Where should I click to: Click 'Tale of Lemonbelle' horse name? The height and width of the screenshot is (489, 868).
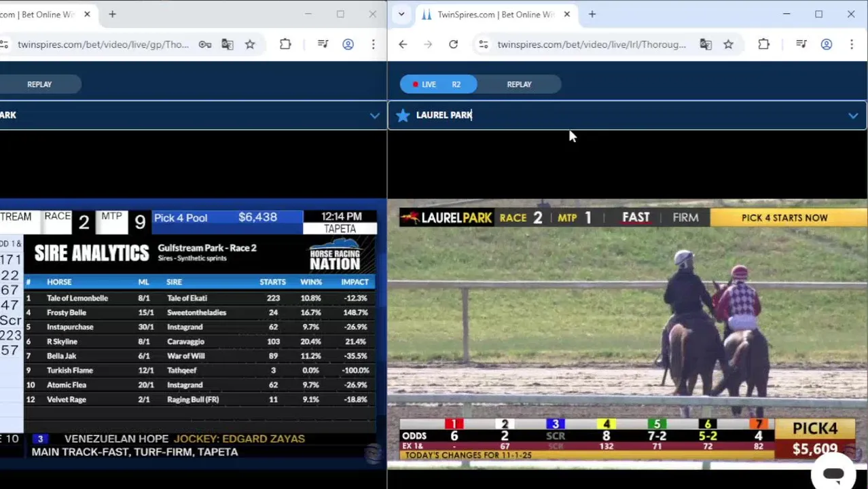[77, 298]
